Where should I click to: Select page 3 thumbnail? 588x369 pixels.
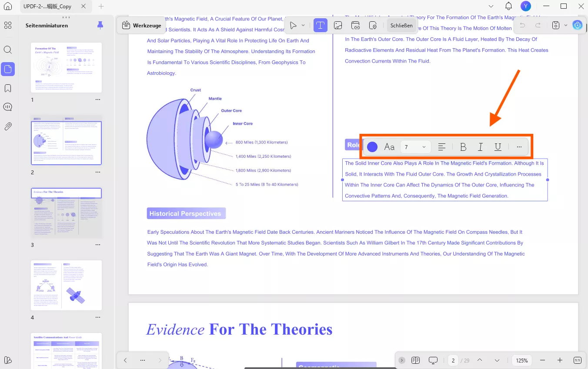[x=66, y=213]
